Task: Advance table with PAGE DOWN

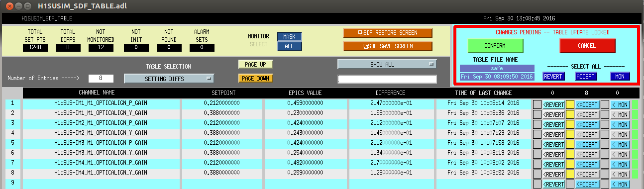Action: (x=256, y=78)
